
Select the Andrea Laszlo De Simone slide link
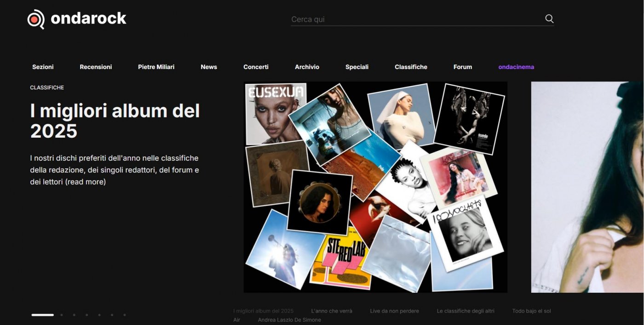coord(289,320)
